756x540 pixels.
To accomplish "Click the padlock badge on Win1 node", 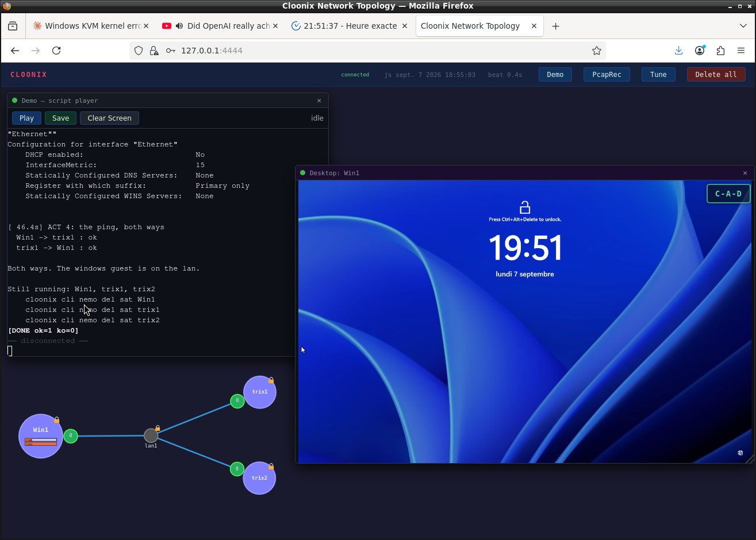I will click(x=56, y=420).
